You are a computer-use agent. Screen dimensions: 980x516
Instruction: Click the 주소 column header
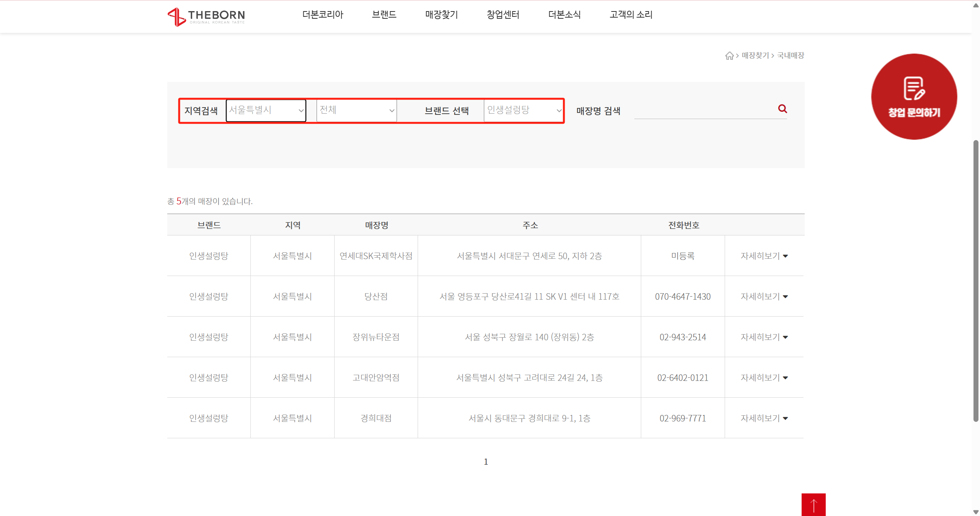[x=530, y=225]
